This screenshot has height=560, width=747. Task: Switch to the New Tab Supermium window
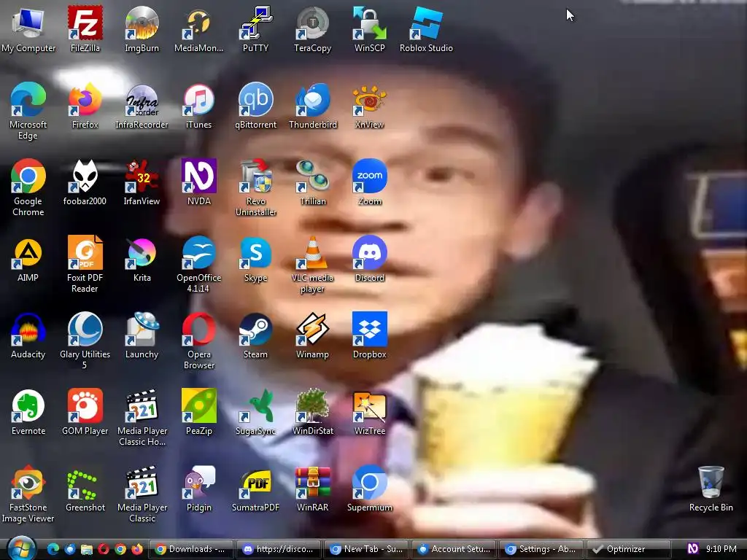click(x=366, y=549)
